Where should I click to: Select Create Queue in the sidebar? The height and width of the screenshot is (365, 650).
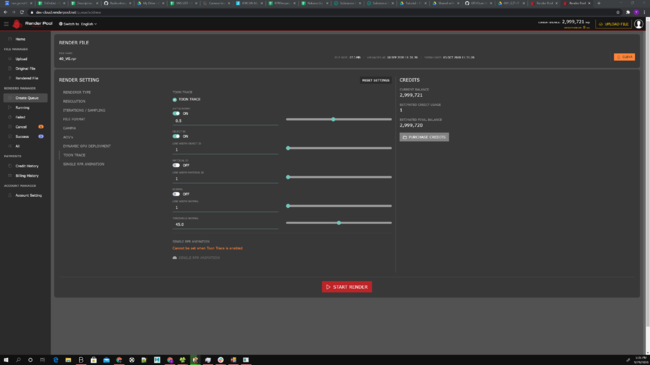point(25,98)
